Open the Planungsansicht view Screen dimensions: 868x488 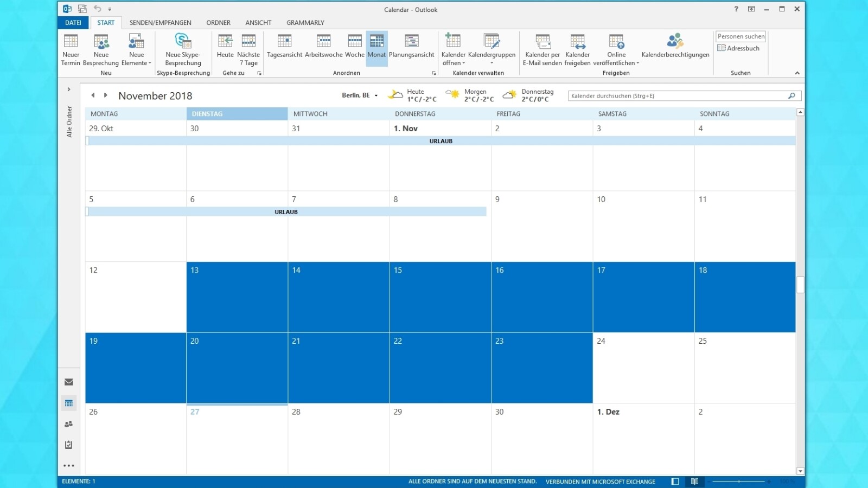pyautogui.click(x=412, y=46)
